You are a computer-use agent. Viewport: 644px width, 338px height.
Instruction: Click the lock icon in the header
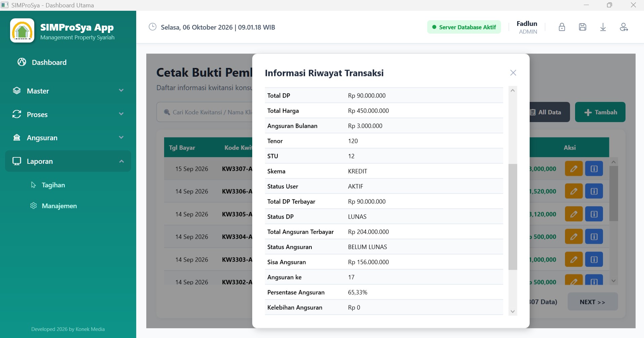pos(562,27)
